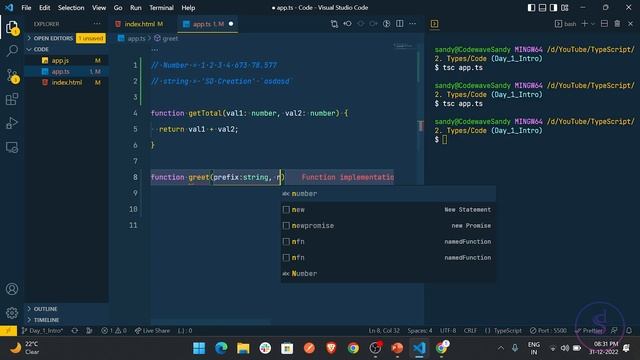Open File Explorer from taskbar
The height and width of the screenshot is (360, 640).
[243, 348]
